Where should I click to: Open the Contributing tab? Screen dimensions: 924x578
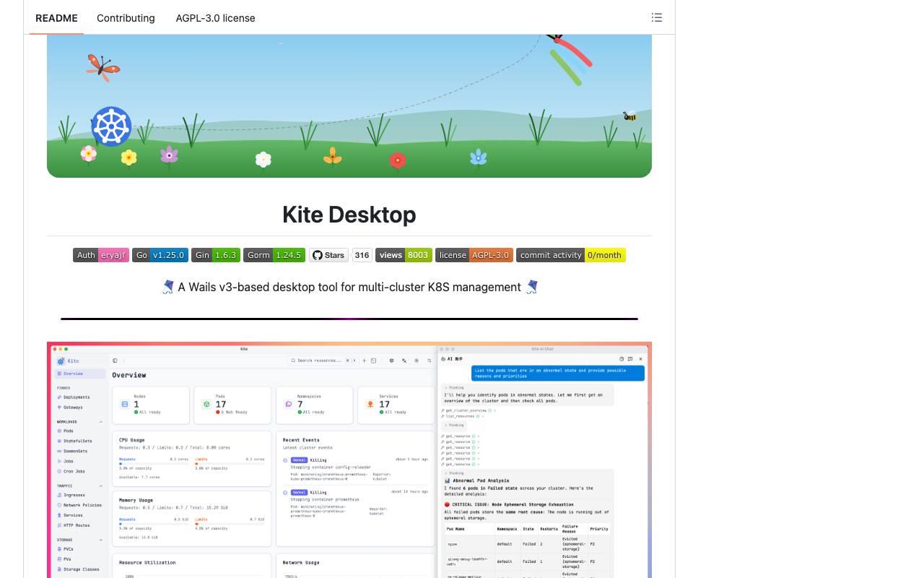126,18
